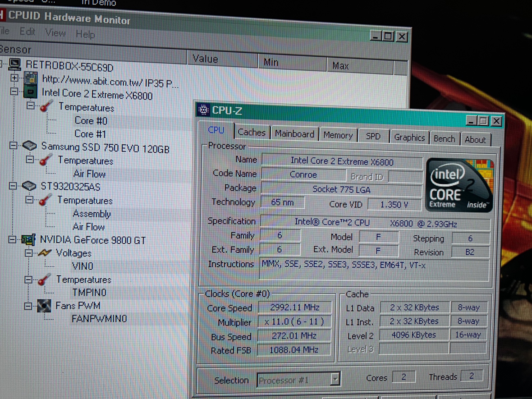Viewport: 532px width, 399px height.
Task: Open the Help menu in Hardware Monitor
Action: [85, 34]
